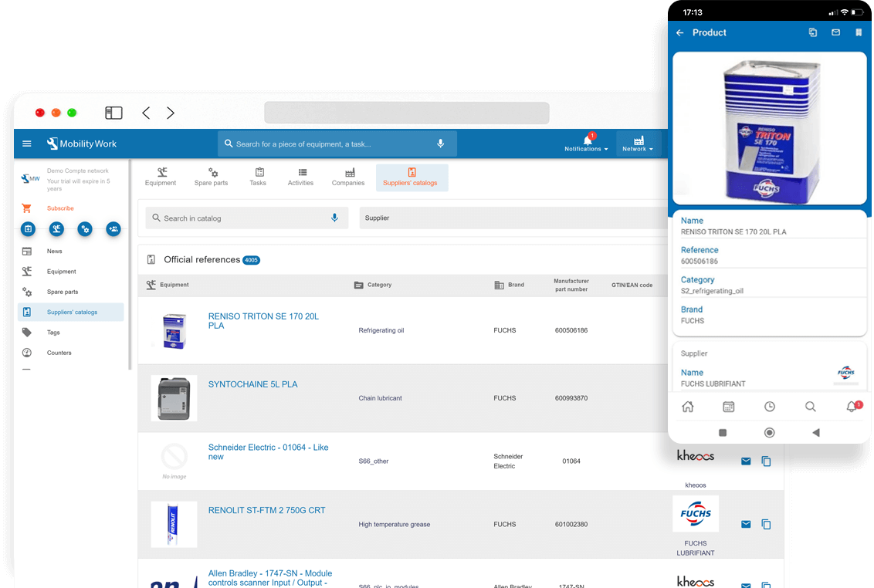Tap the clock icon in phone bottom bar
The width and height of the screenshot is (874, 588).
(770, 407)
